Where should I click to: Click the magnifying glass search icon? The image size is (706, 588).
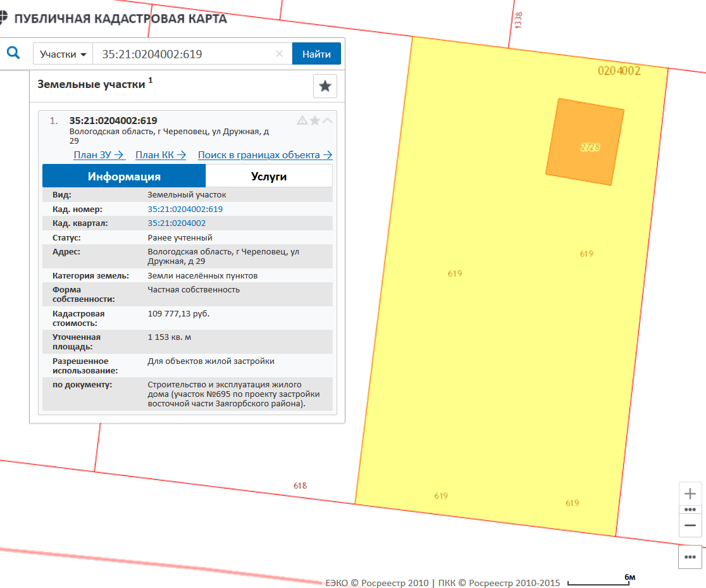point(13,53)
